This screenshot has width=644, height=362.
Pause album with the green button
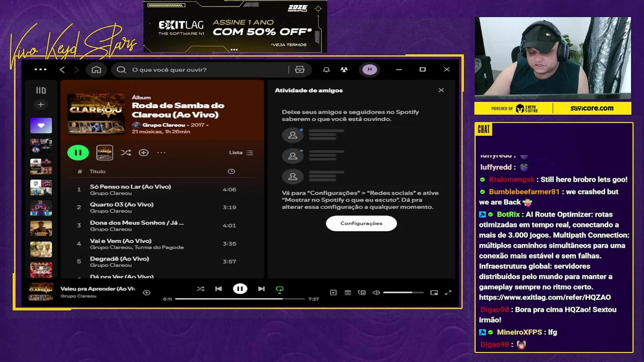(78, 152)
